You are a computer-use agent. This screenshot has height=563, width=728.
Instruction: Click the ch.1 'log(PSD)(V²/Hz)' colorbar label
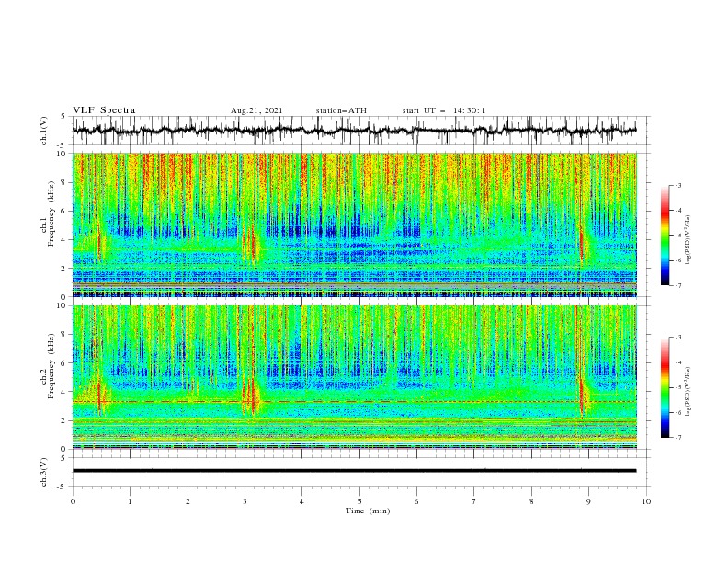click(x=688, y=240)
